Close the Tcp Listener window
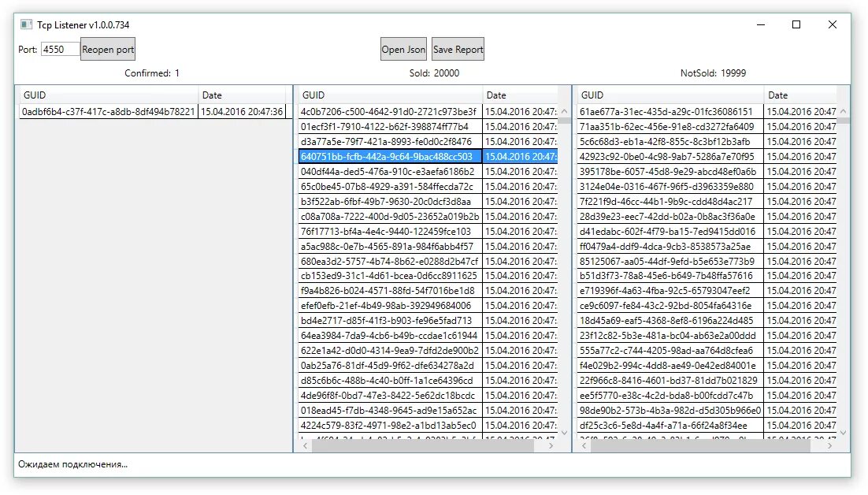Image resolution: width=868 pixels, height=495 pixels. 832,24
